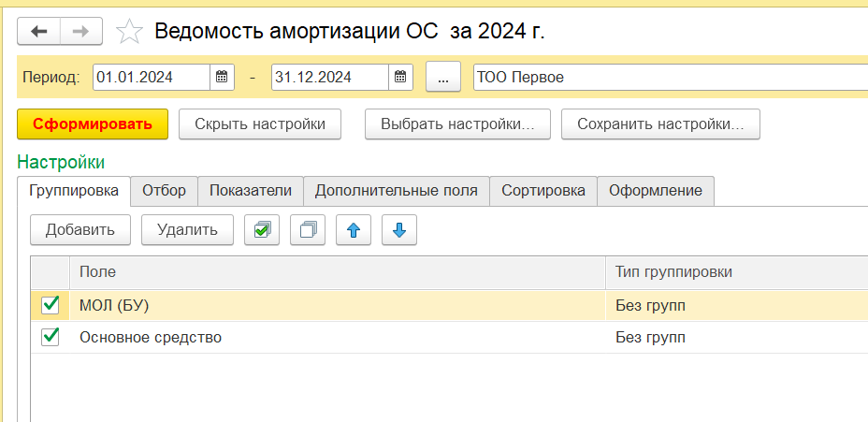Move selected grouping down with blue arrow
The image size is (868, 422).
click(x=399, y=229)
